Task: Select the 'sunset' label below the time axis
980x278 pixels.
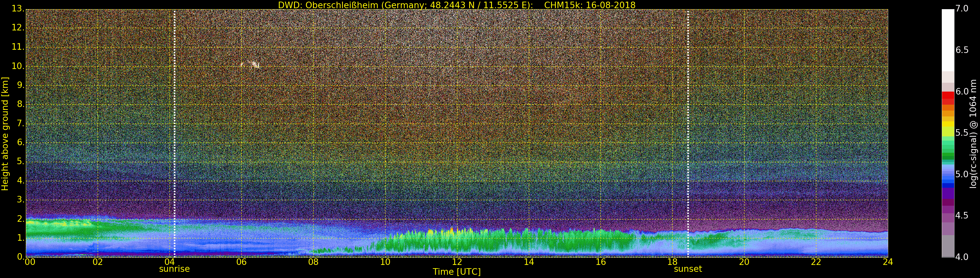Action: (688, 269)
